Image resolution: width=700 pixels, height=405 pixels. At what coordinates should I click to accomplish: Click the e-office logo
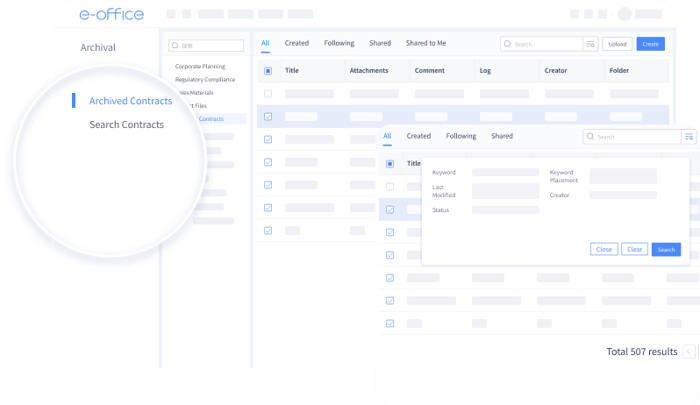[112, 14]
